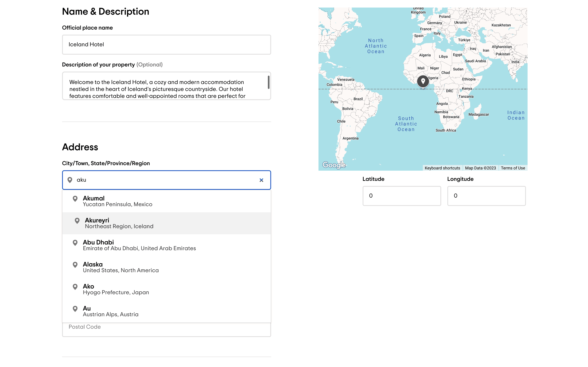Focus the Latitude input field
This screenshot has height=367, width=588.
tap(402, 196)
